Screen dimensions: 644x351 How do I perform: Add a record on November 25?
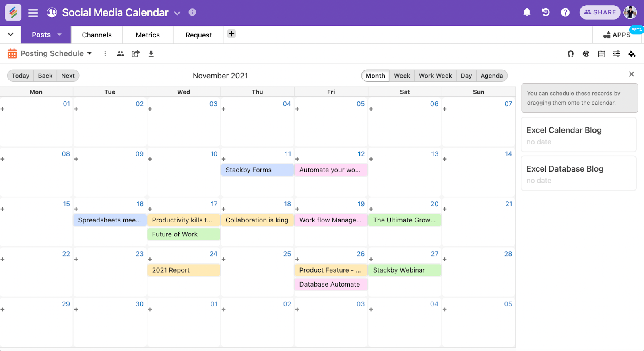[x=223, y=259]
